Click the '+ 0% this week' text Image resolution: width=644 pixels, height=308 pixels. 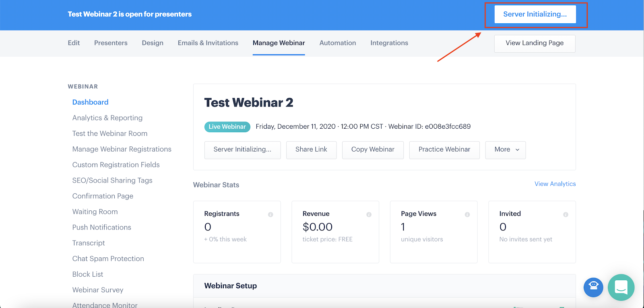point(225,240)
